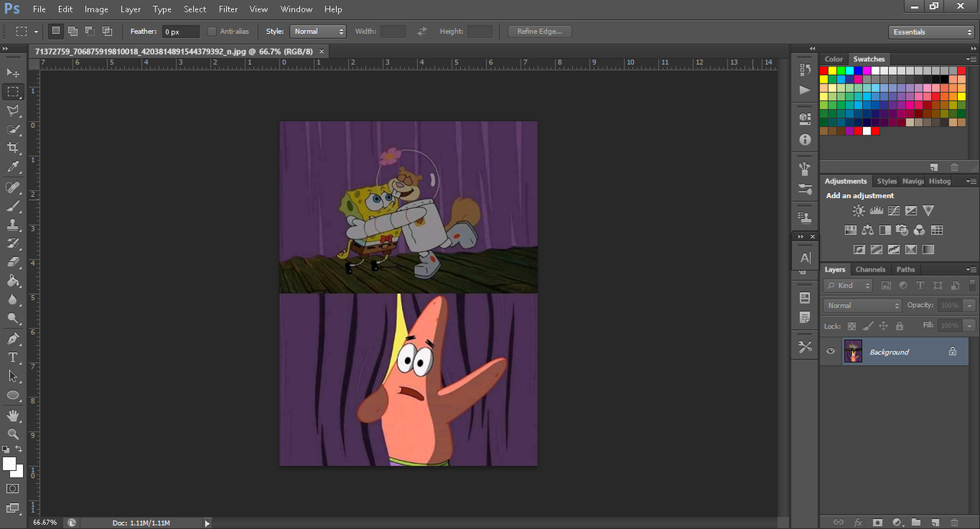Screen dimensions: 980x529
Task: Select the Path Selection tool
Action: (13, 376)
